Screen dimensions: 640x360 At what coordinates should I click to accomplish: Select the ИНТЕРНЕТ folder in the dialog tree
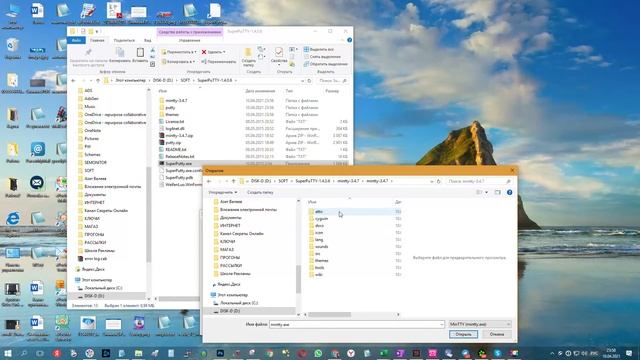[230, 226]
